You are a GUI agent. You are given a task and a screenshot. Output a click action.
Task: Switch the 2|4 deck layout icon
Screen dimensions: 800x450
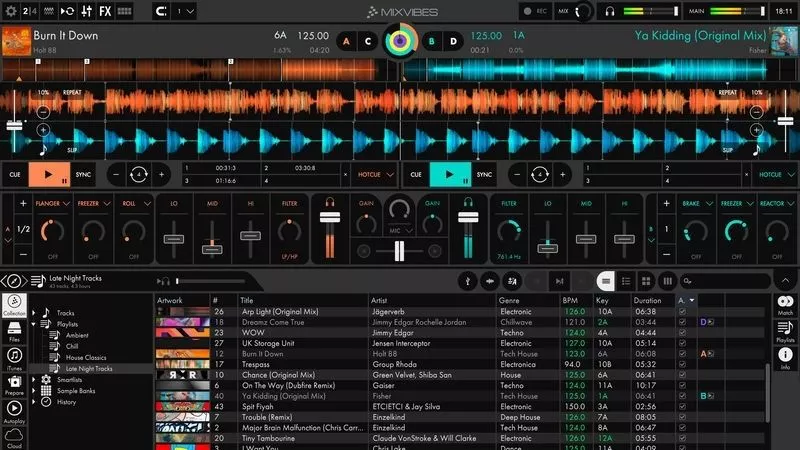tap(30, 11)
